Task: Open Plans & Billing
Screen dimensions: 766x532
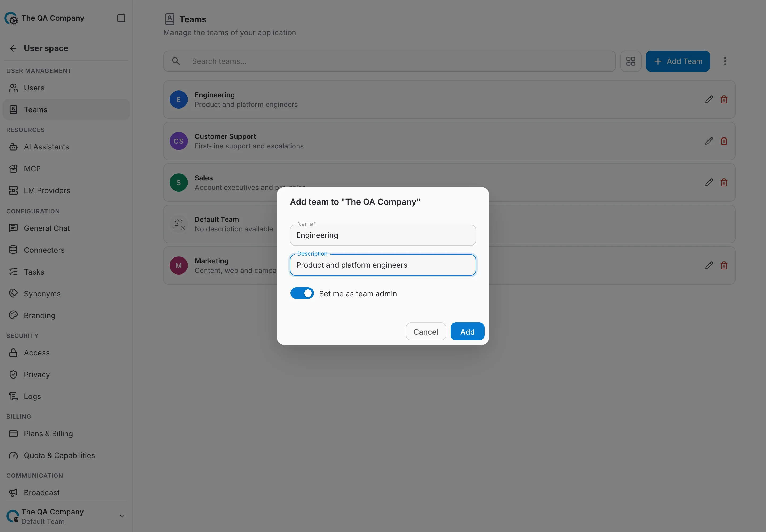Action: [x=66, y=434]
